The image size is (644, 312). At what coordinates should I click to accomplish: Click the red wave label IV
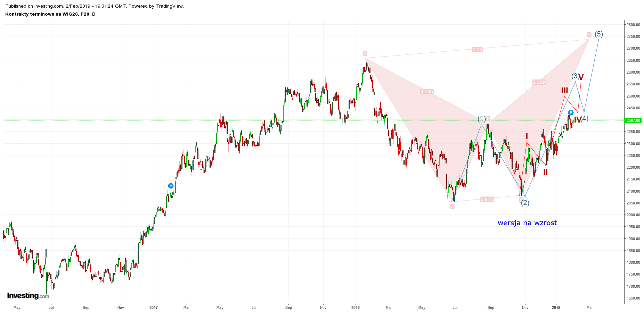coord(577,120)
